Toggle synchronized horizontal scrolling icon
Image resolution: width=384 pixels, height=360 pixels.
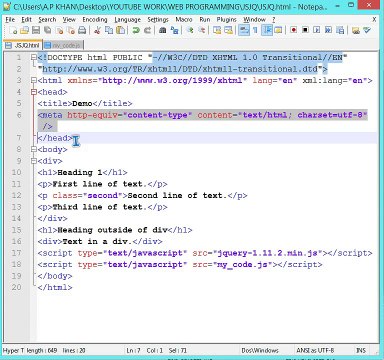coord(229,31)
